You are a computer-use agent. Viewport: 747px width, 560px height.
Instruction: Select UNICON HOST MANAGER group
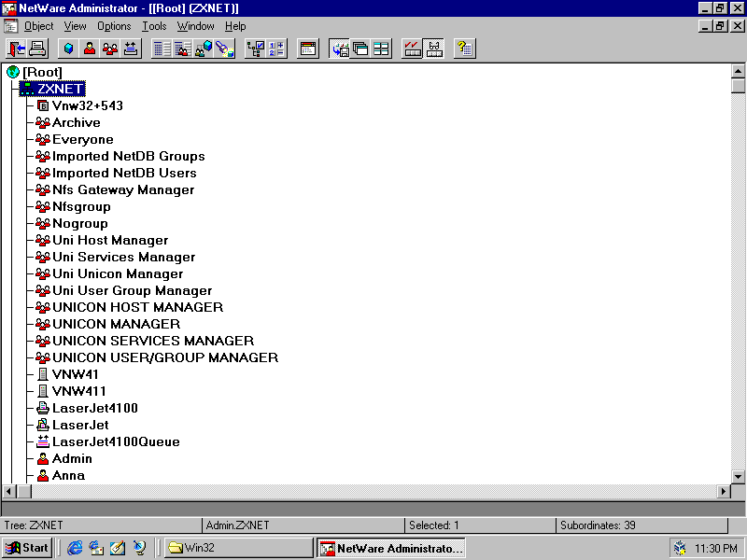pyautogui.click(x=137, y=308)
